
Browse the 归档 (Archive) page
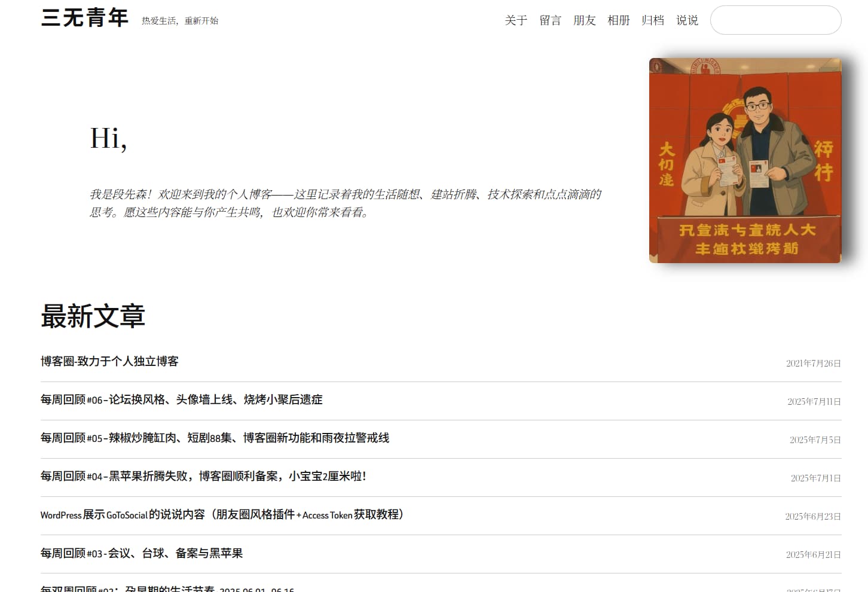point(653,20)
